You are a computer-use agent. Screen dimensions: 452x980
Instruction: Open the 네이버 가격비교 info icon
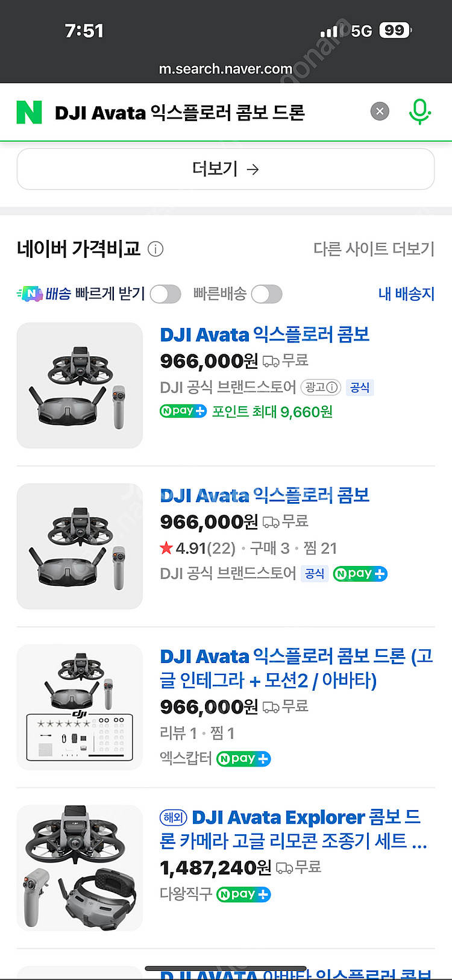pos(155,249)
